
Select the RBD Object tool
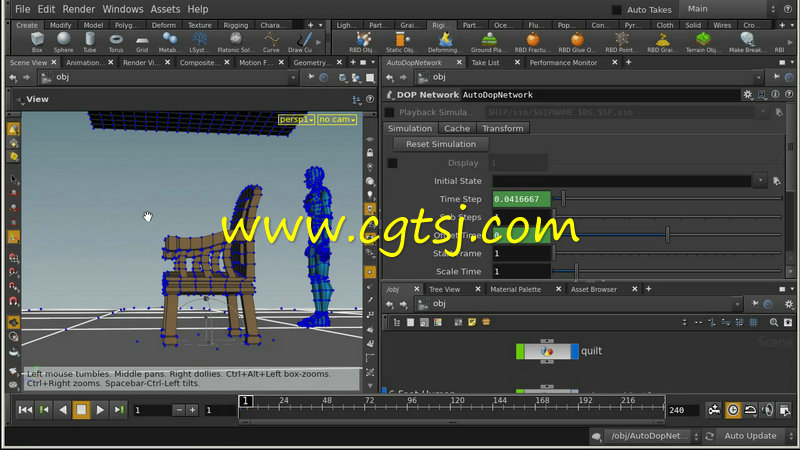(362, 42)
